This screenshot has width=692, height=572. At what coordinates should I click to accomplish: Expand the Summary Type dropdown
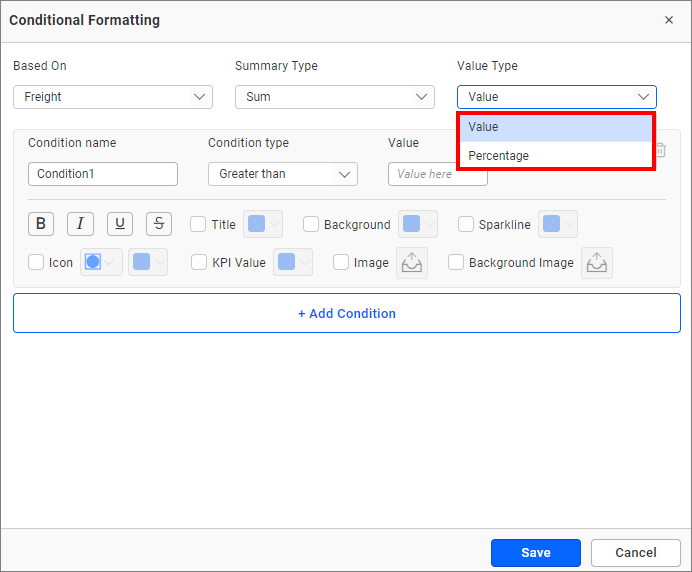[335, 97]
